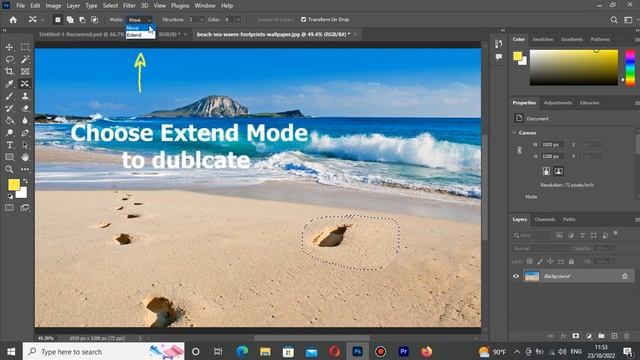Select the Rectangular Marquee tool
This screenshot has height=360, width=640.
pos(25,47)
